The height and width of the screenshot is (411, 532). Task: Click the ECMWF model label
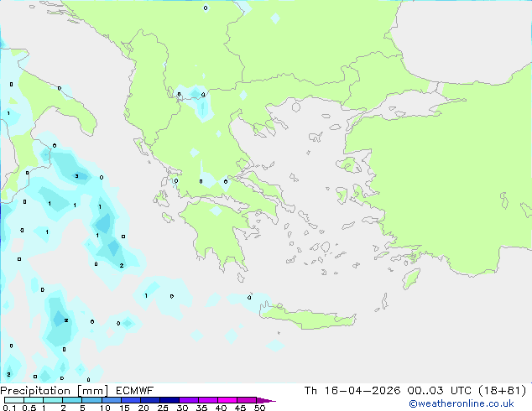coord(134,391)
